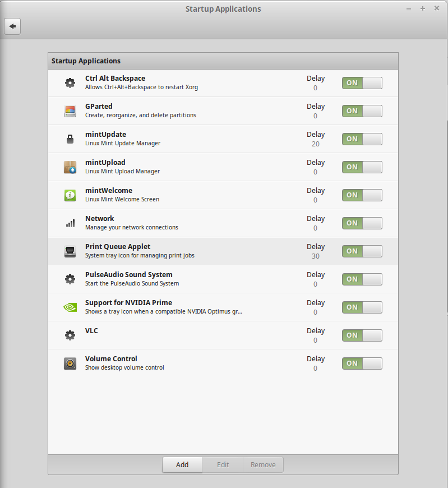Click the Edit button
This screenshot has height=488, width=448.
(223, 464)
